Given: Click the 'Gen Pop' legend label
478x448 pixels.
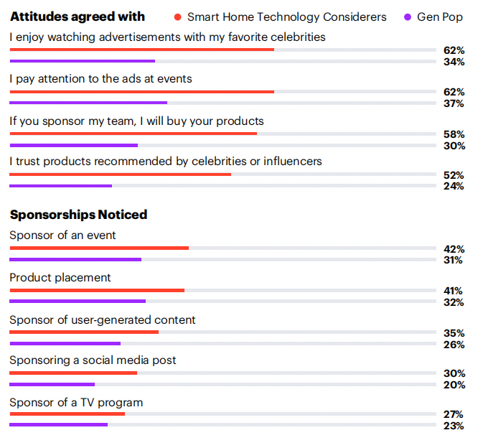Looking at the screenshot, I should click(x=439, y=17).
